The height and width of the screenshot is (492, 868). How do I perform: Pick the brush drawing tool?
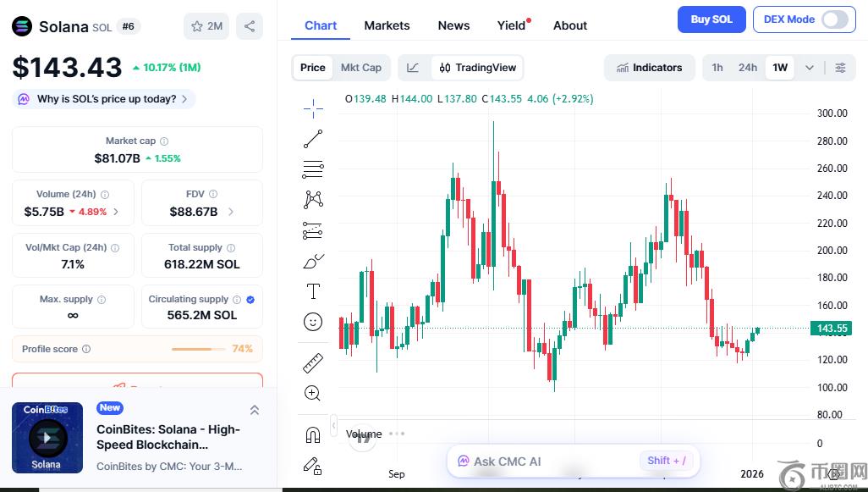click(313, 261)
